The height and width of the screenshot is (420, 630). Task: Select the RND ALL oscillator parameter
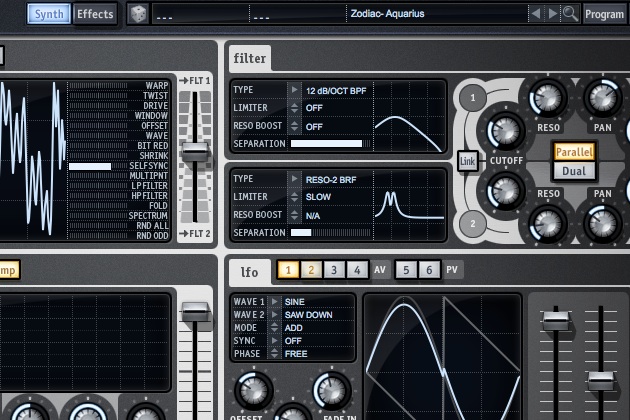[x=153, y=226]
